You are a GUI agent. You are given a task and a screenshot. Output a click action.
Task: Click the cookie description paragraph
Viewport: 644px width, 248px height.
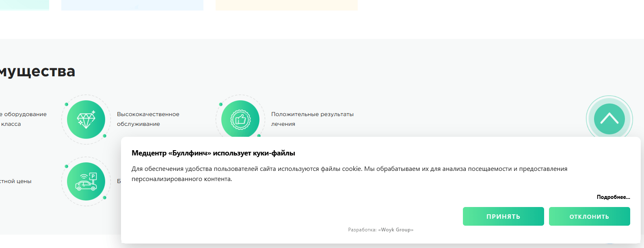tap(349, 174)
